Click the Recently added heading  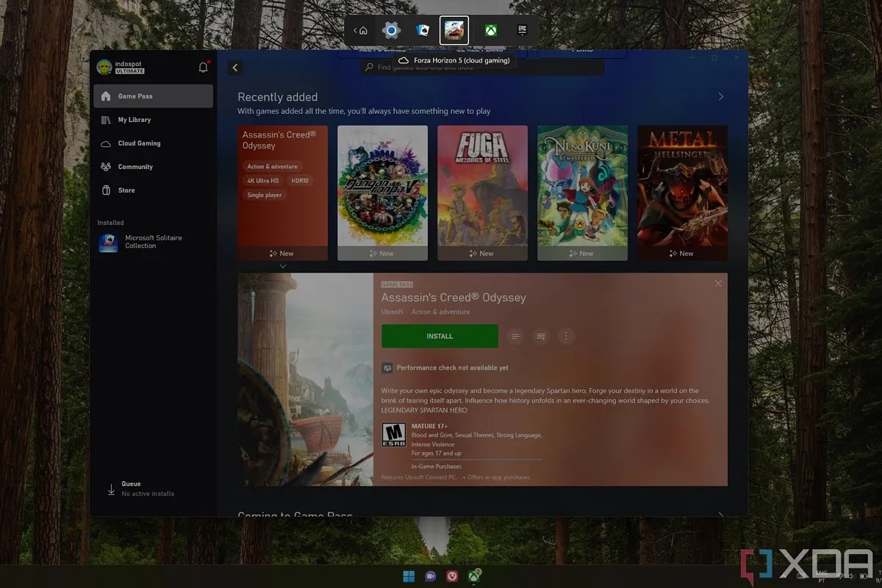tap(278, 97)
